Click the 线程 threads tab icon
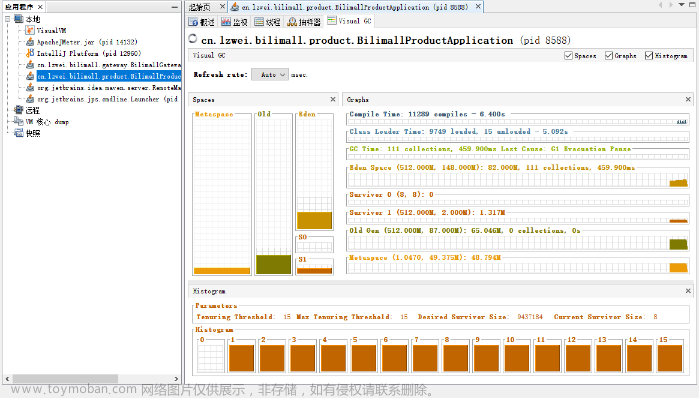 tap(259, 22)
